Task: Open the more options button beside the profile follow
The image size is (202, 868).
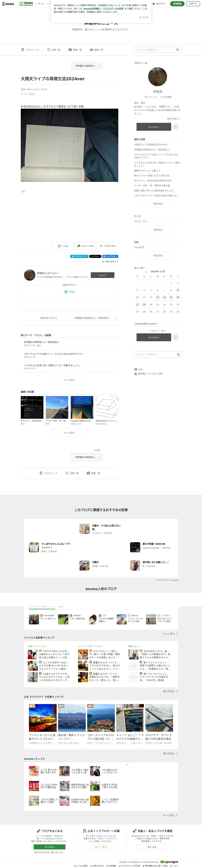Action: point(175,127)
